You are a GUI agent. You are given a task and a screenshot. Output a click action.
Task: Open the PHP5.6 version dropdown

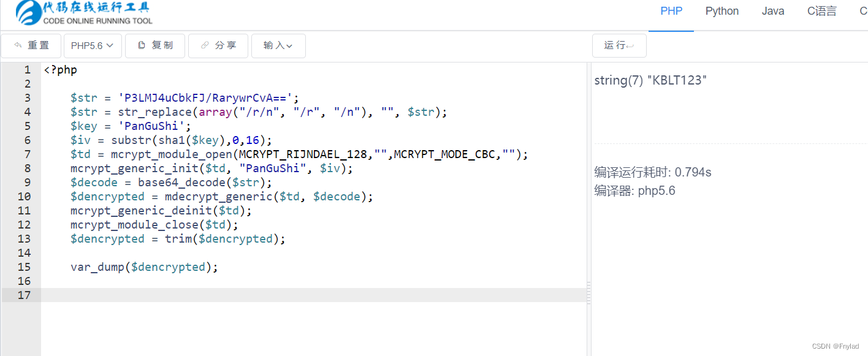[93, 46]
